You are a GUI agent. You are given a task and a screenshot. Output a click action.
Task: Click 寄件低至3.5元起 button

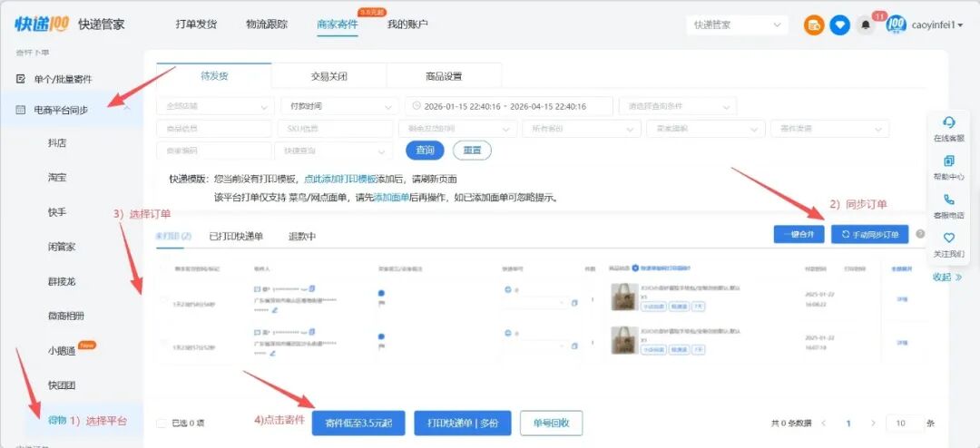pyautogui.click(x=358, y=423)
